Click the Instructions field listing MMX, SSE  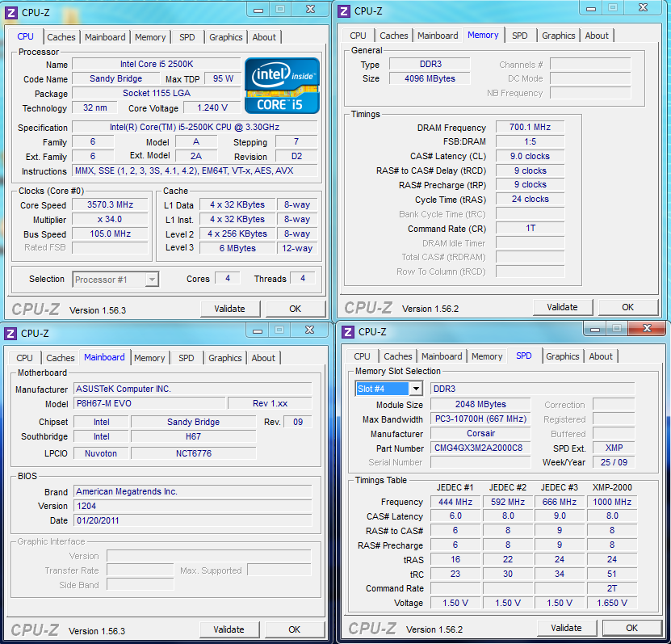(x=195, y=170)
